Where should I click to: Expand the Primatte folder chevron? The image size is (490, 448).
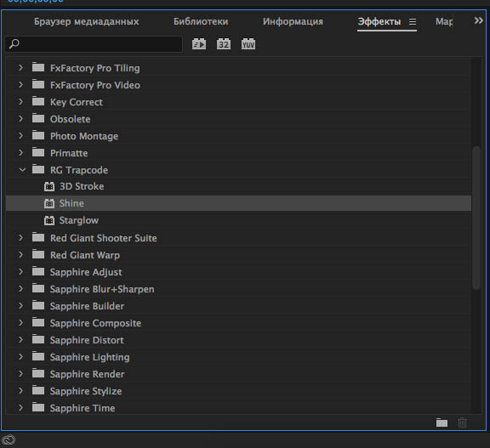click(x=20, y=153)
